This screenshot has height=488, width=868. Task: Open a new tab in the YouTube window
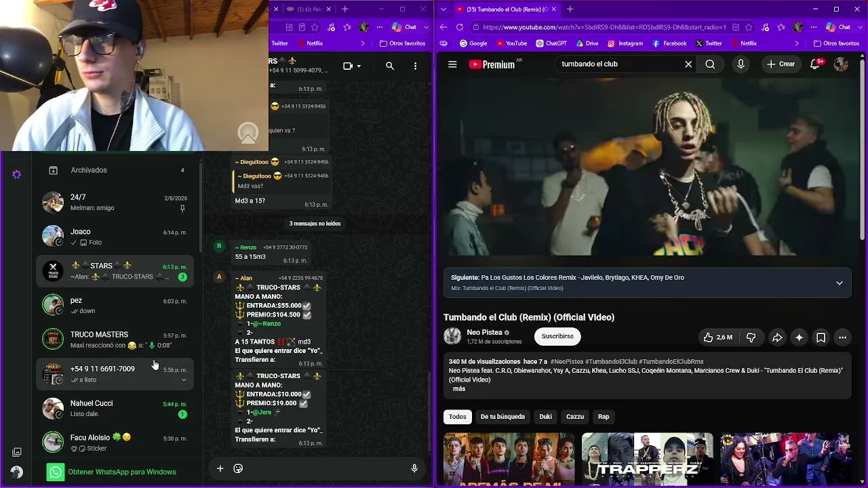coord(570,9)
